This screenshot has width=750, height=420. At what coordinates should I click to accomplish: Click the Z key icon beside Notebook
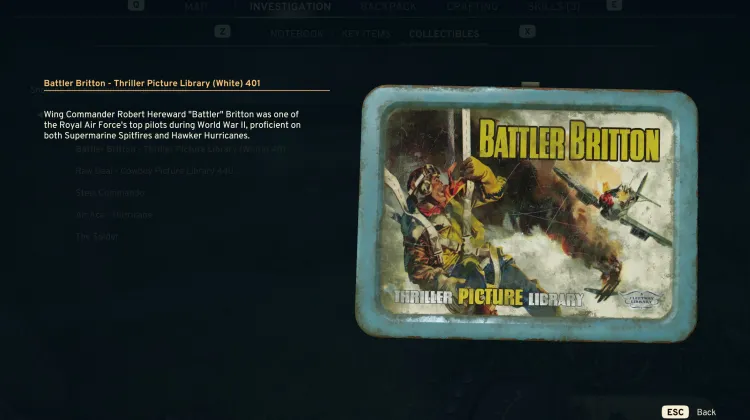pos(222,32)
